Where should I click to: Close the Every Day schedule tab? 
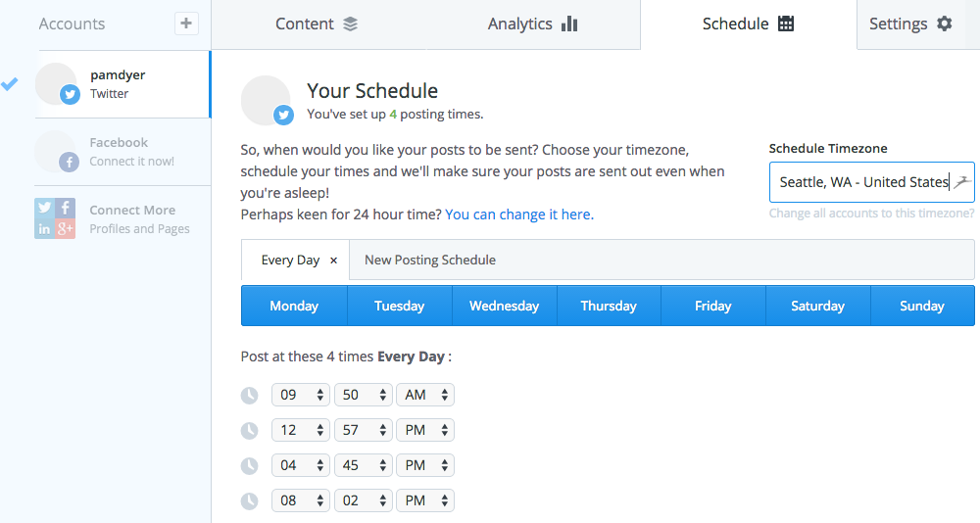(333, 261)
